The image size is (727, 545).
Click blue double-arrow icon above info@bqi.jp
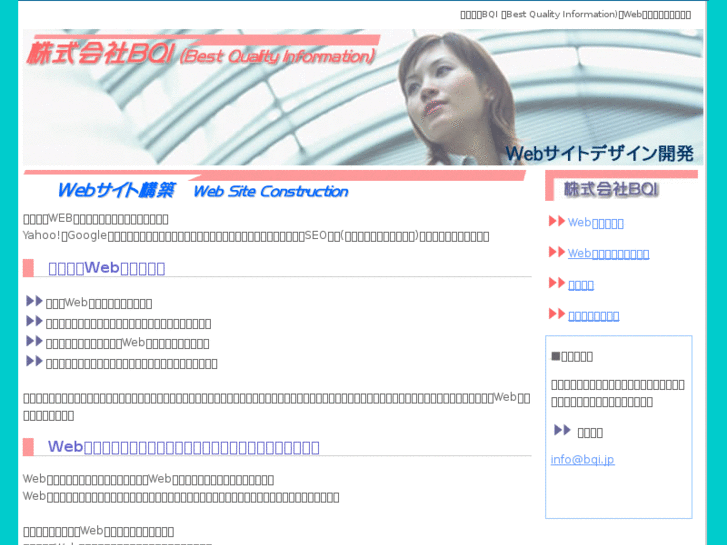click(562, 430)
